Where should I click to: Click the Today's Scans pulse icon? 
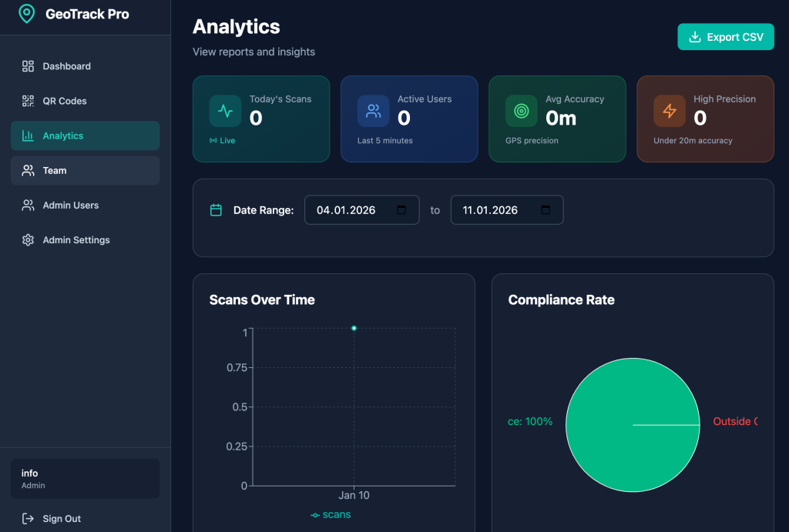tap(225, 111)
